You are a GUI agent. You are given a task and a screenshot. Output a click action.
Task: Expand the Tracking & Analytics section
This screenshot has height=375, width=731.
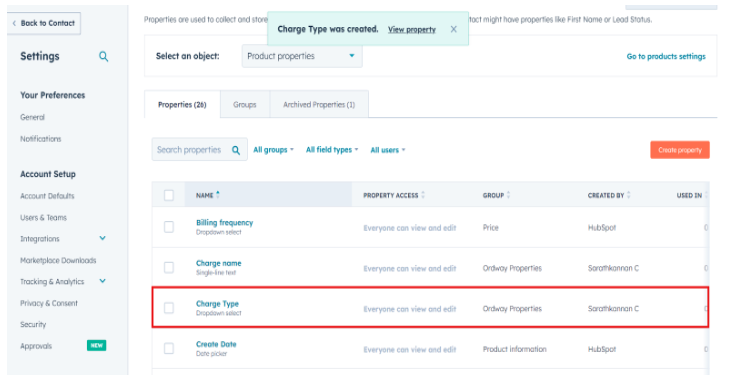point(103,281)
